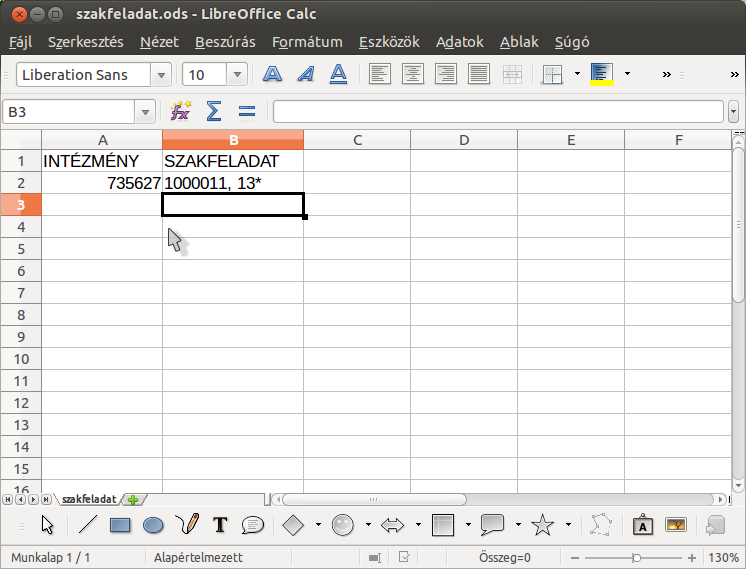Select column C header
The height and width of the screenshot is (569, 746).
357,140
